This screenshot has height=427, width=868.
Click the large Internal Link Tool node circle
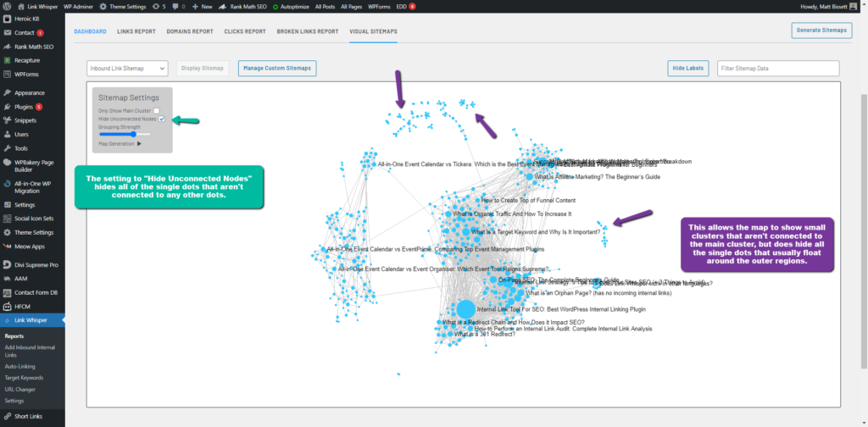point(465,309)
